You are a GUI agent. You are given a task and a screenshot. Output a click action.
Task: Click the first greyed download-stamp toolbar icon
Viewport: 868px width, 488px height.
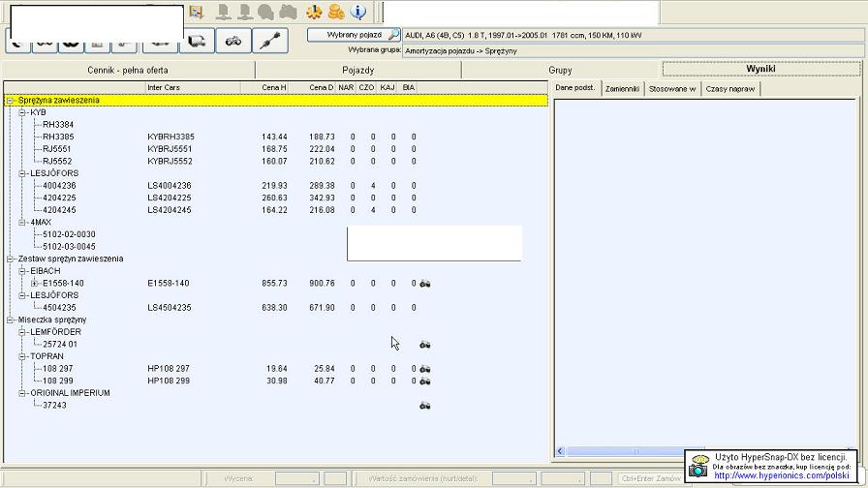224,11
